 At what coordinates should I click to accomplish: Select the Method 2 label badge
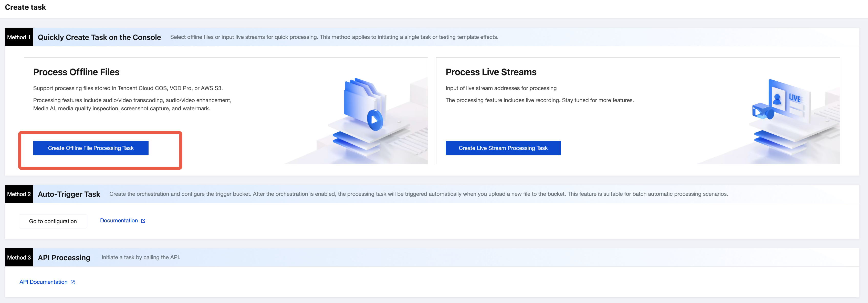click(x=19, y=194)
